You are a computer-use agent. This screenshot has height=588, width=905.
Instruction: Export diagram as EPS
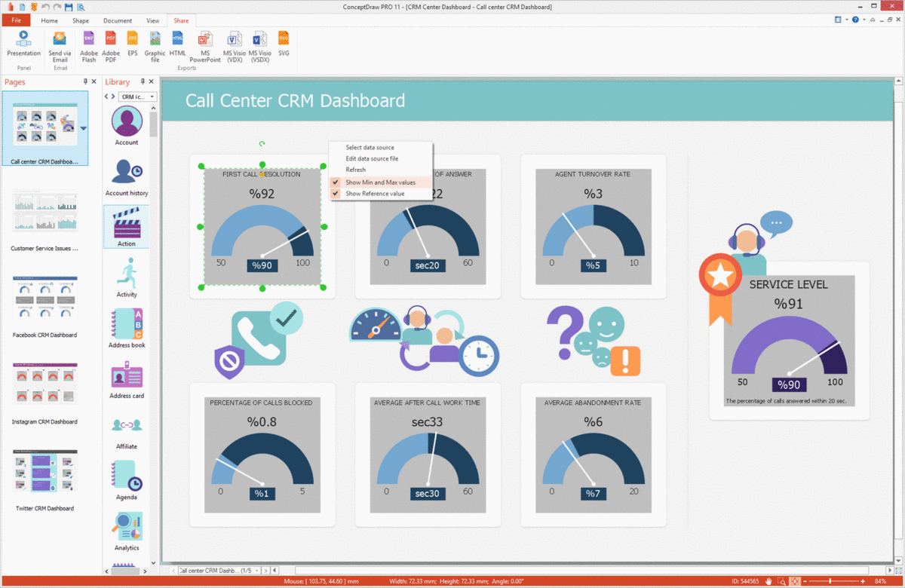pyautogui.click(x=133, y=44)
